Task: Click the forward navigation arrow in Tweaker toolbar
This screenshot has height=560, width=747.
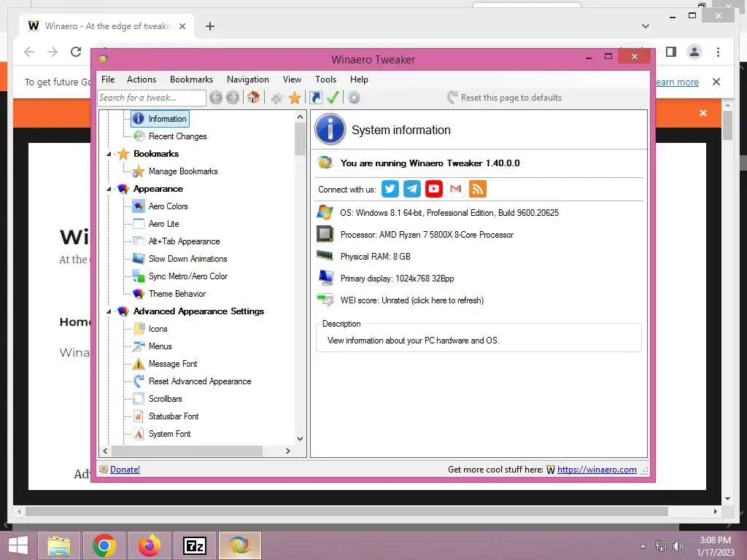Action: coord(233,98)
